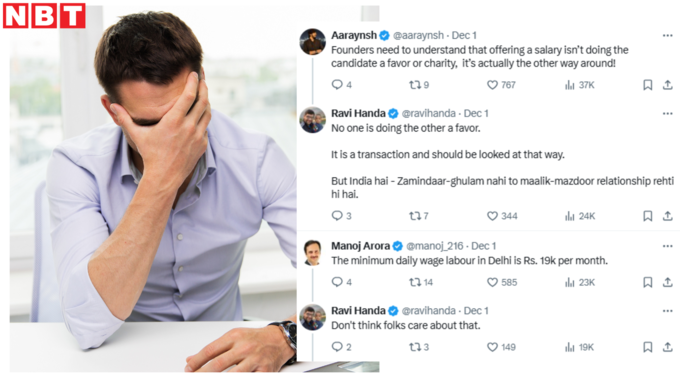
Task: Open more menu on Manoj Arora's tweet
Action: click(x=667, y=246)
